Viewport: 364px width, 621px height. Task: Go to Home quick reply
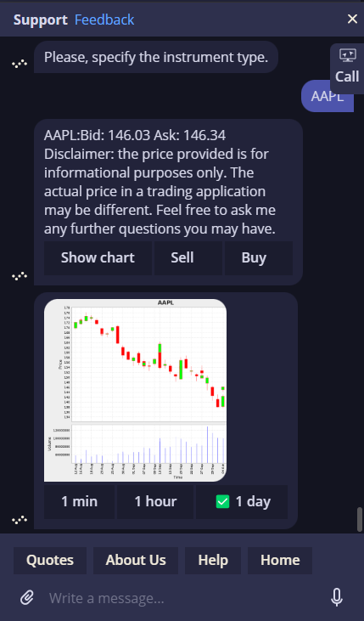pos(280,561)
